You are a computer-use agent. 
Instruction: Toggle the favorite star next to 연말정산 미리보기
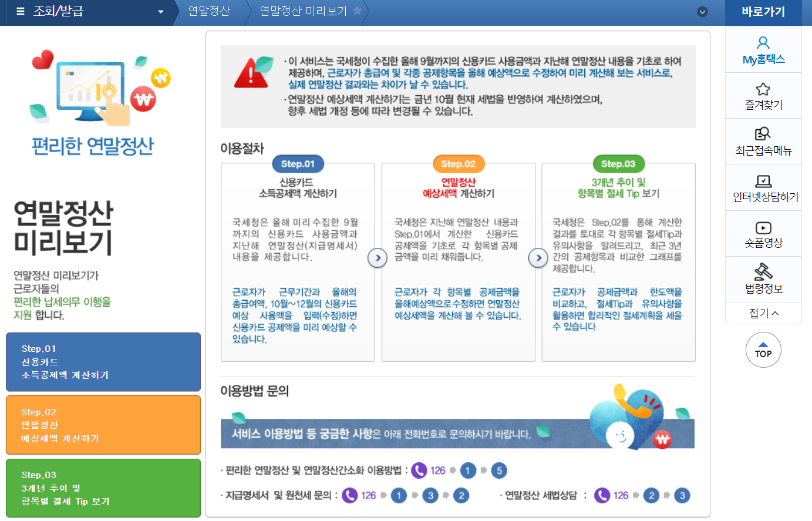(357, 11)
